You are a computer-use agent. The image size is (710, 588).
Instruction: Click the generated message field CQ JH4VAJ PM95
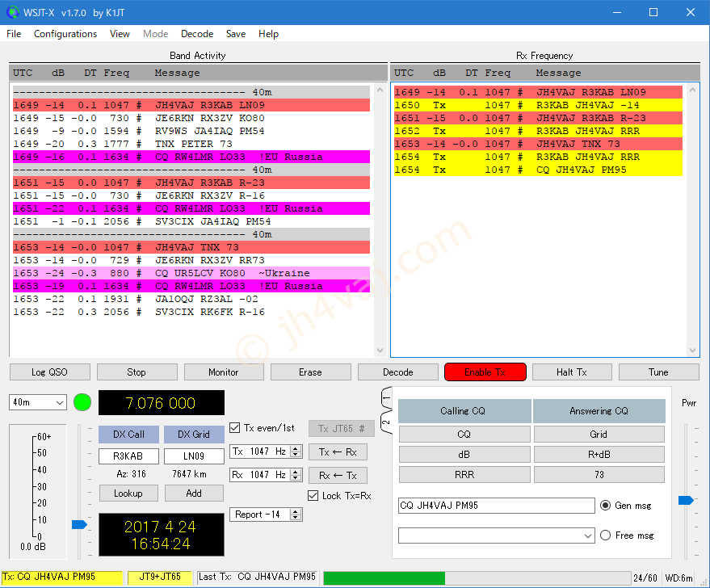click(x=497, y=506)
